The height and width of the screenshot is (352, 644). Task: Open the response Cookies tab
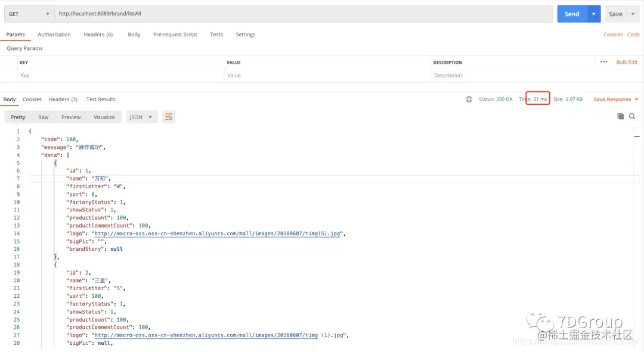tap(32, 99)
